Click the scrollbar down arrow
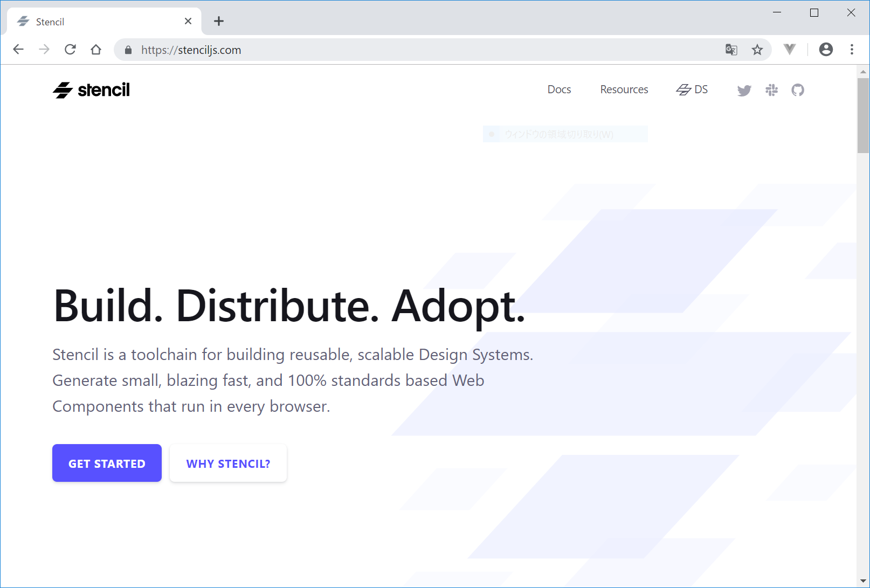The width and height of the screenshot is (870, 588). click(863, 582)
